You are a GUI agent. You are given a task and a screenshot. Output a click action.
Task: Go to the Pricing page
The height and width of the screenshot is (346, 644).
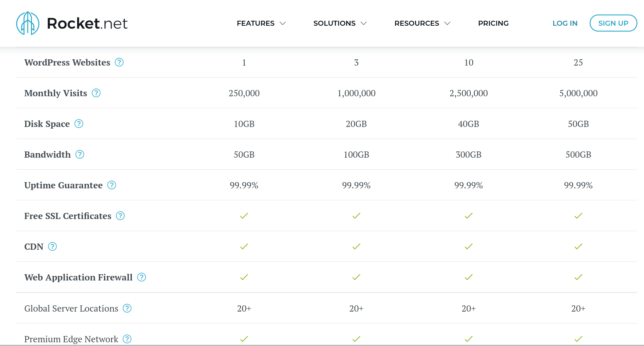[x=493, y=23]
